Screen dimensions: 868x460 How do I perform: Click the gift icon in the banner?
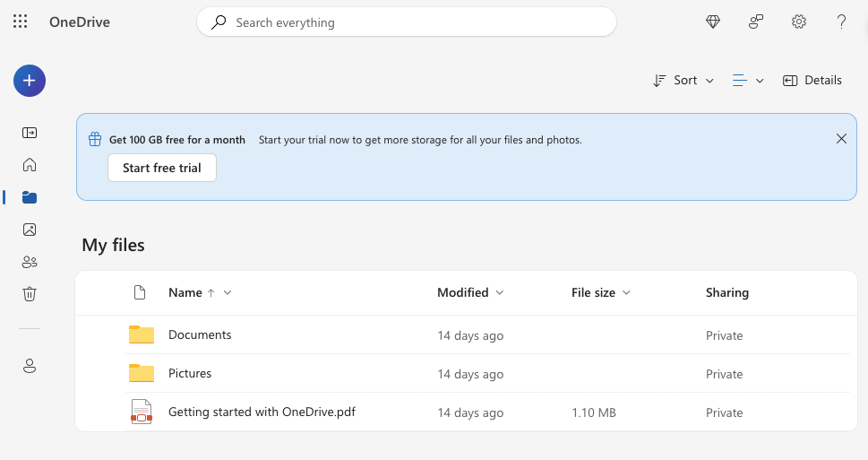[95, 139]
